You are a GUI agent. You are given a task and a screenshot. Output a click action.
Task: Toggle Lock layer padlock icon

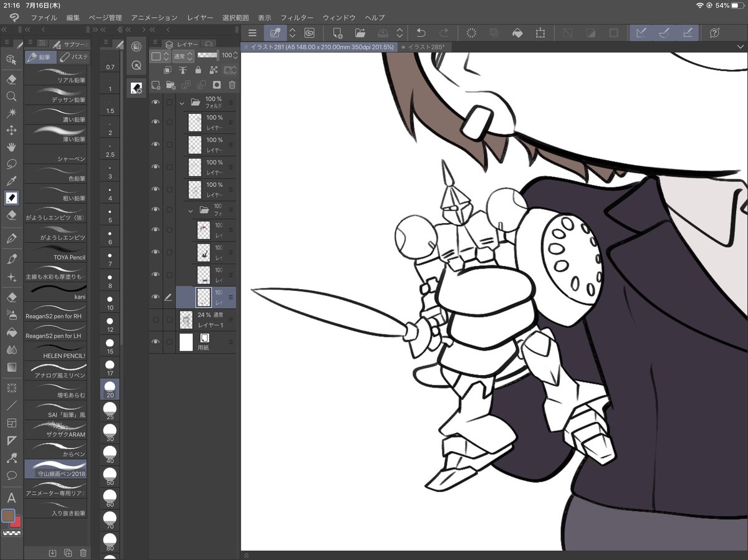tap(198, 70)
